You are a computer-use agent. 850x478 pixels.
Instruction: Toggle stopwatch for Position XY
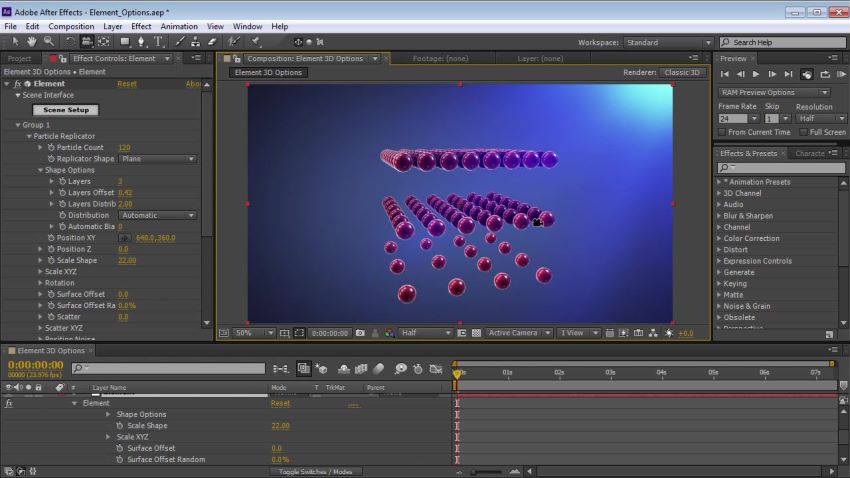(x=51, y=237)
